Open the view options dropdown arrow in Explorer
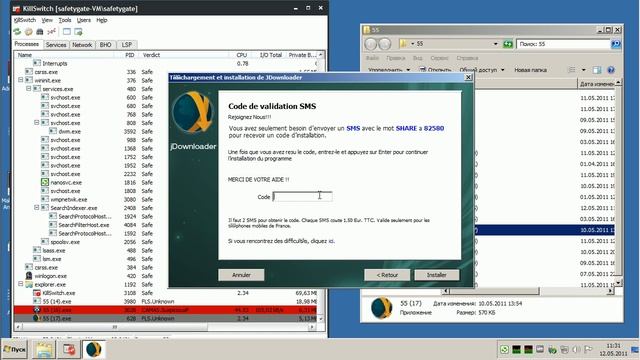640x360 pixels. (x=583, y=70)
